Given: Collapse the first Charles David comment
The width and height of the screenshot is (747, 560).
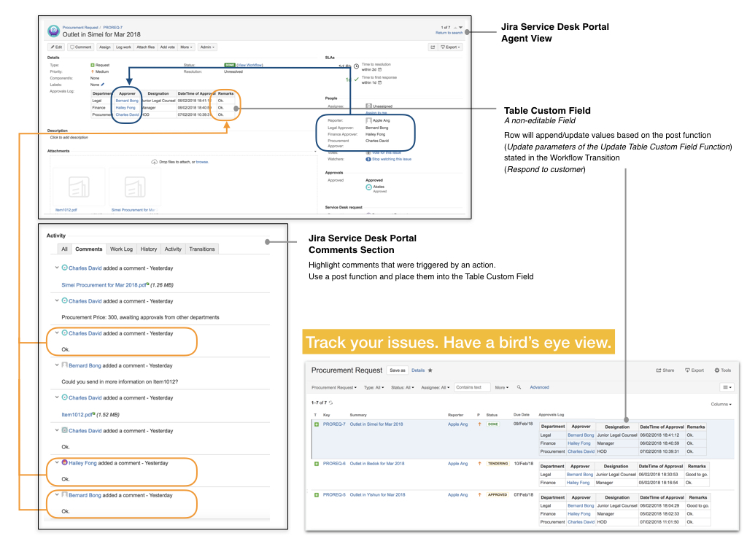Looking at the screenshot, I should pyautogui.click(x=58, y=268).
